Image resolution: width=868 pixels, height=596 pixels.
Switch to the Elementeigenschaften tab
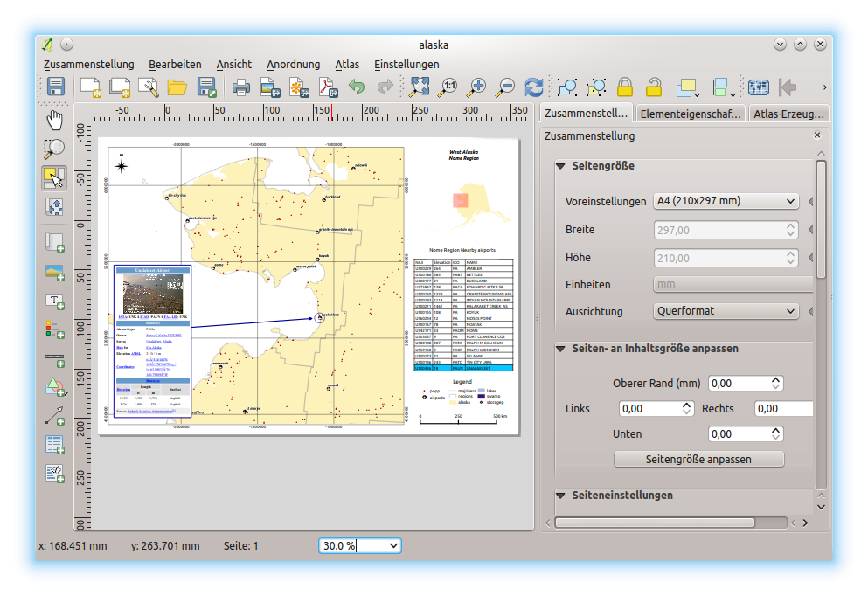pyautogui.click(x=690, y=114)
